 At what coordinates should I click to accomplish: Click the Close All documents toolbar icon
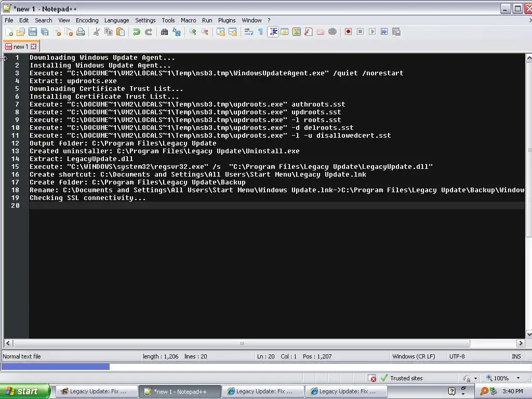69,32
